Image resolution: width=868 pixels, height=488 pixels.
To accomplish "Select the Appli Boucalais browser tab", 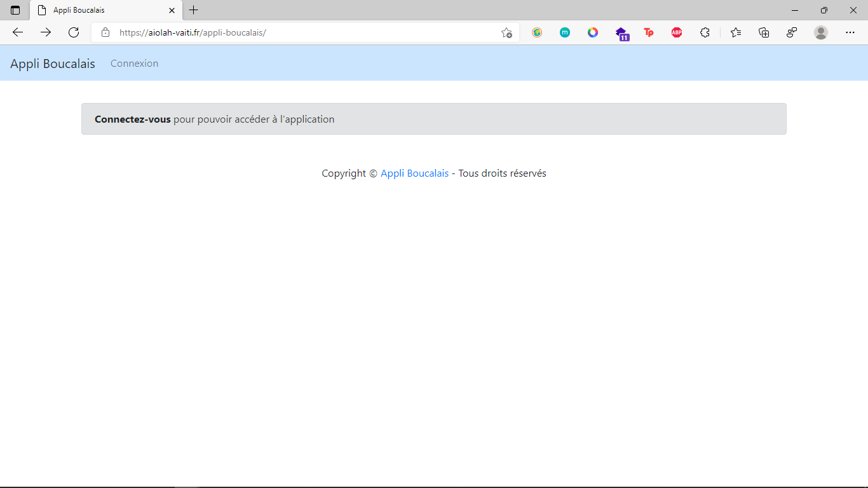I will (x=102, y=10).
